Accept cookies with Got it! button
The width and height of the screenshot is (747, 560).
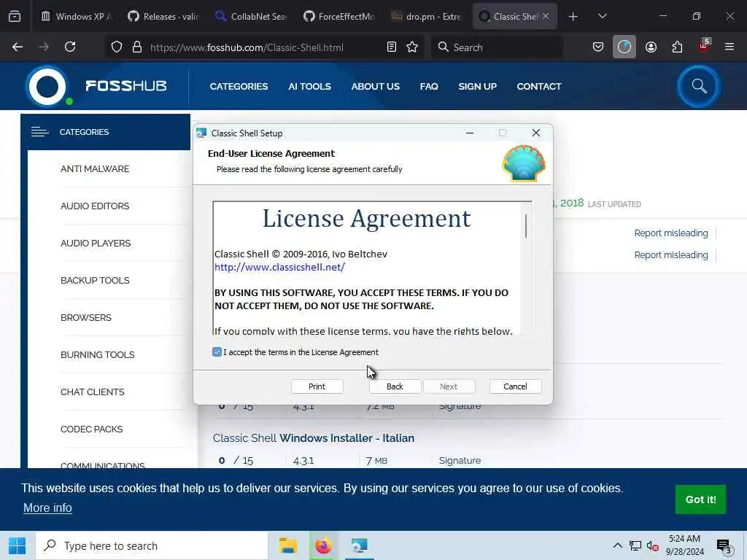(700, 499)
